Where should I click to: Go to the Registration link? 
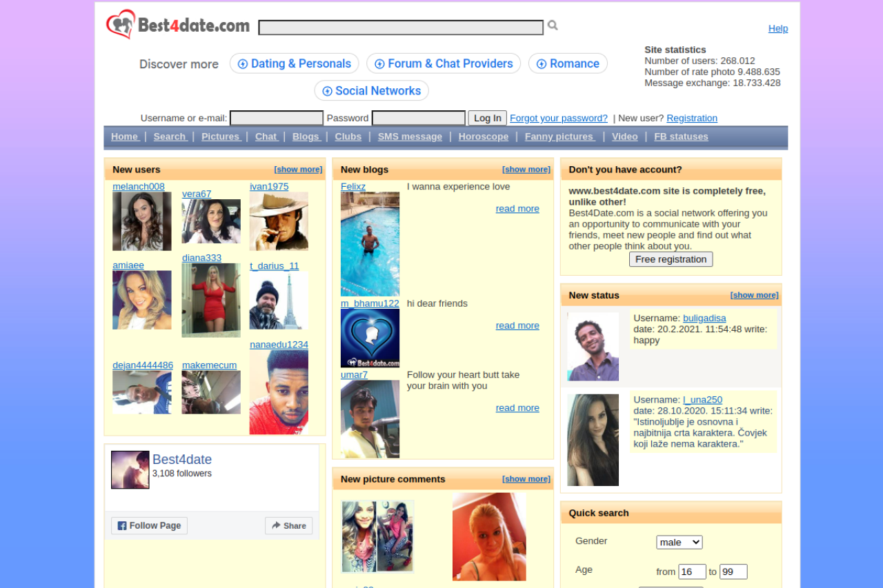[x=692, y=118]
